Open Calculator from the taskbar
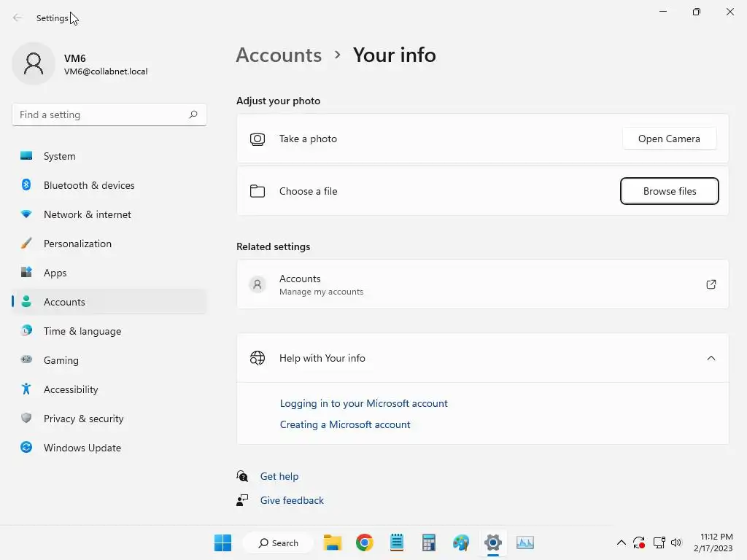This screenshot has height=560, width=747. tap(429, 542)
